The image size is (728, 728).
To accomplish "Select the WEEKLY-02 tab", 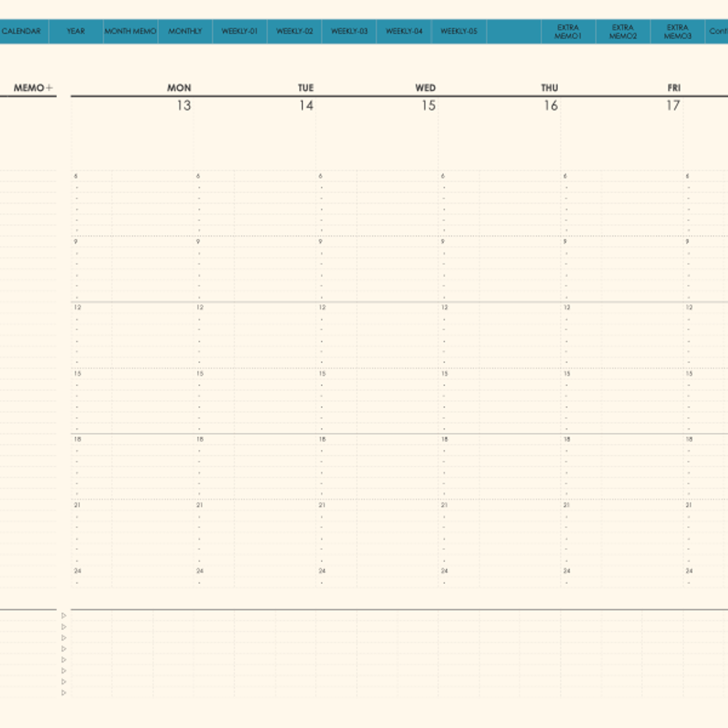I will click(294, 31).
